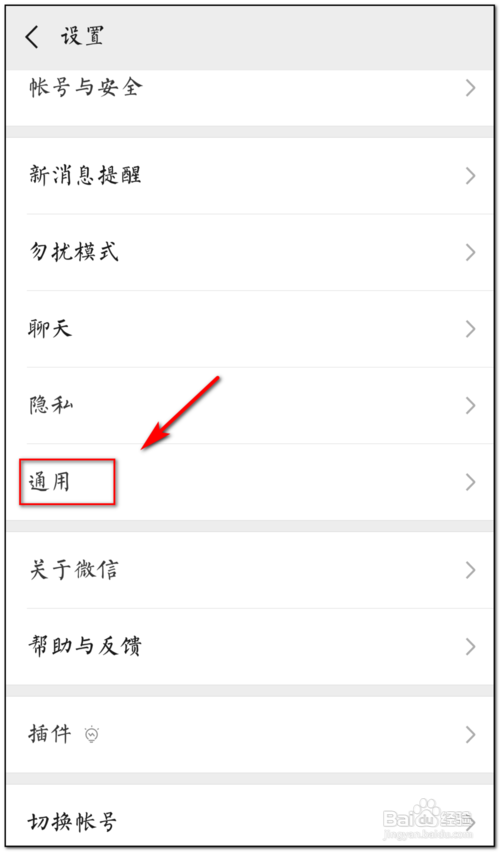The height and width of the screenshot is (852, 500).
Task: Open 帐号与安全 settings
Action: pyautogui.click(x=249, y=93)
